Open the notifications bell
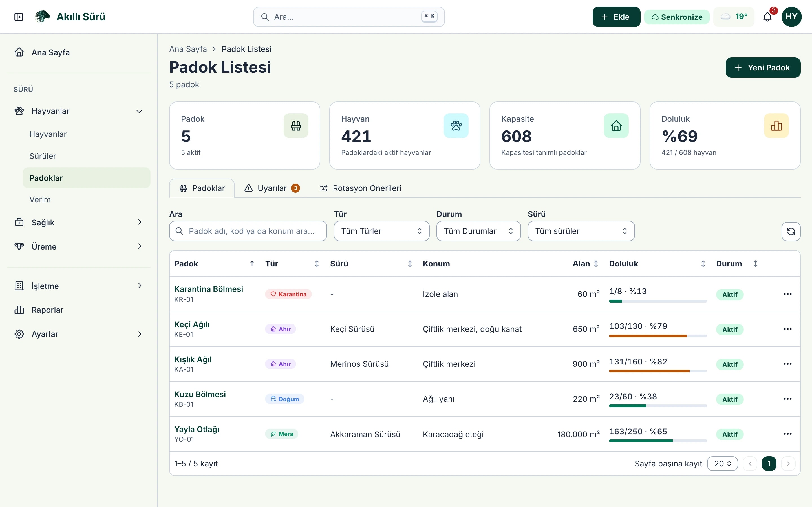Screen dimensions: 812x507 click(x=767, y=17)
